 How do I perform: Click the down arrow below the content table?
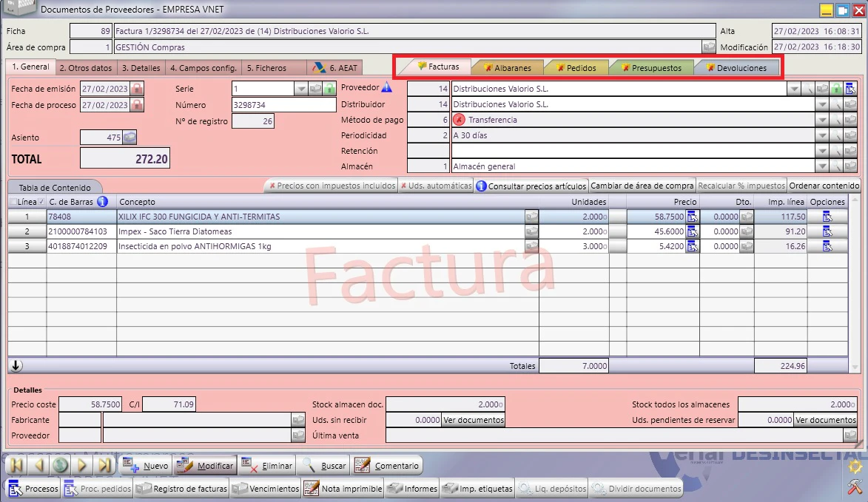coord(16,365)
